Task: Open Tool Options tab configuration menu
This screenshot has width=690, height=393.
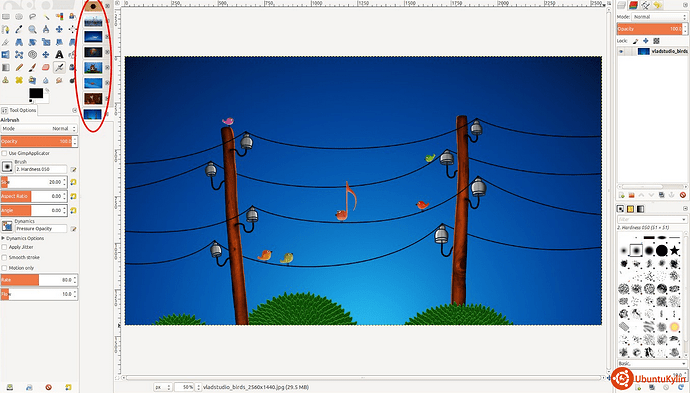Action: tap(74, 110)
